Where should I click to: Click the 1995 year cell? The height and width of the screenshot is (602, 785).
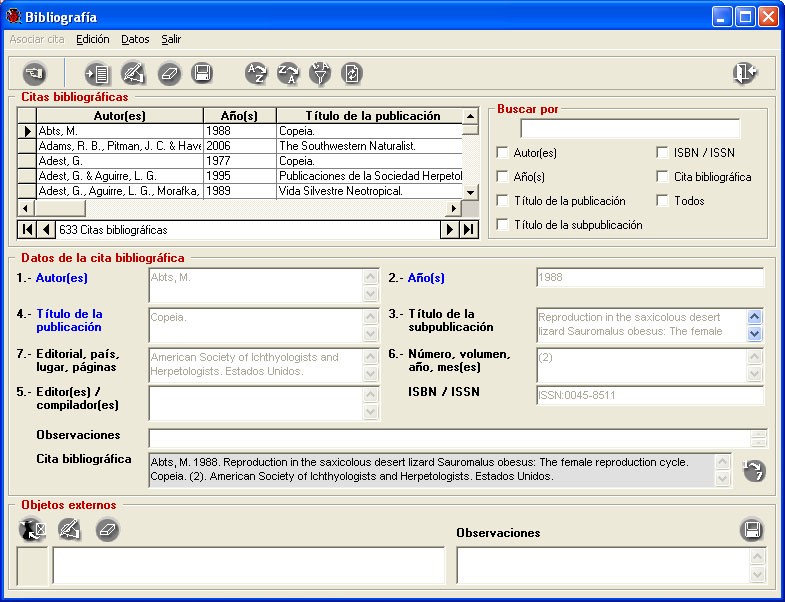click(239, 176)
